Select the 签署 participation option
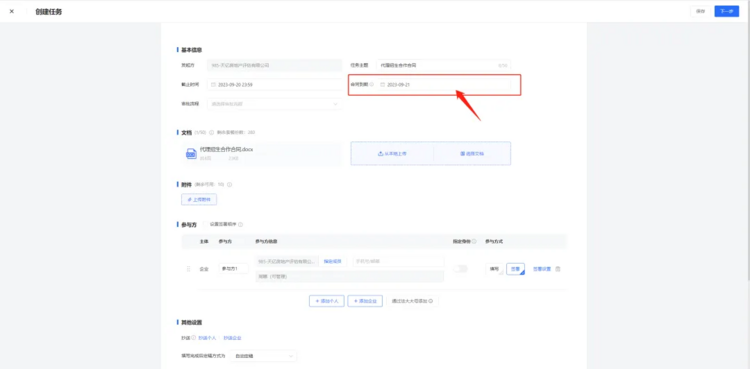 click(515, 269)
